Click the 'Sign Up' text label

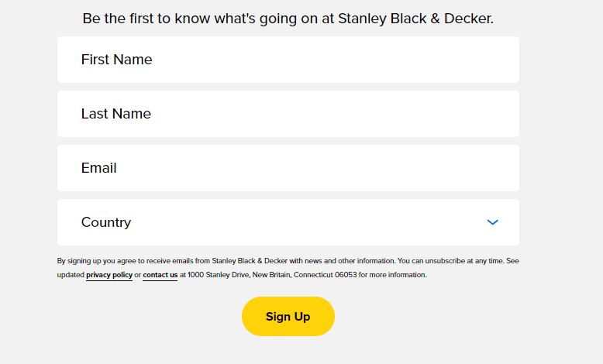click(x=288, y=316)
